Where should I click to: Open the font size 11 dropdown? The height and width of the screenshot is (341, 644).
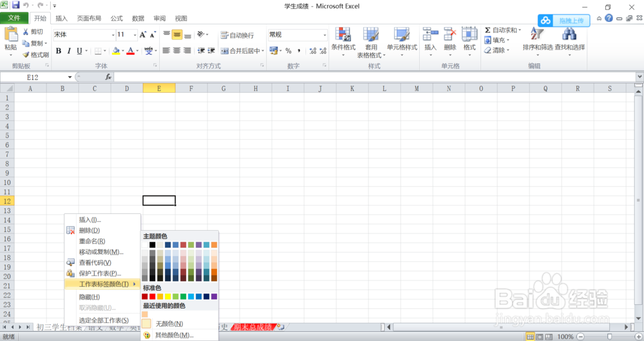point(135,35)
